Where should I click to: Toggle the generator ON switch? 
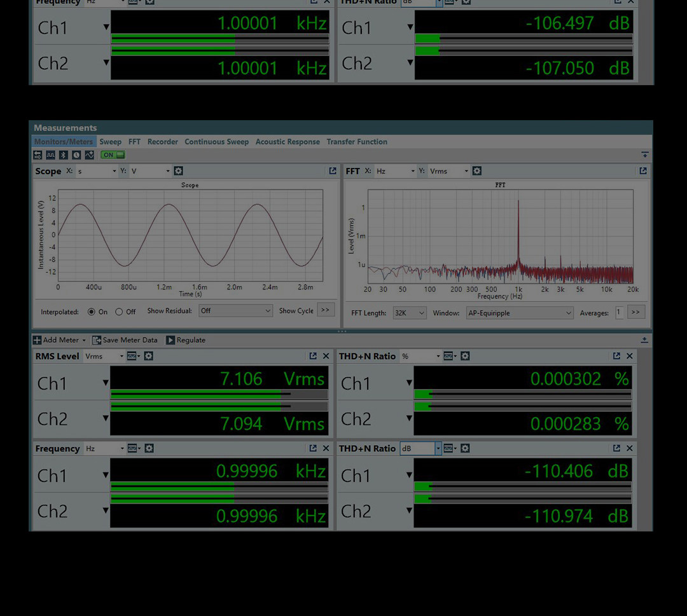(x=113, y=155)
